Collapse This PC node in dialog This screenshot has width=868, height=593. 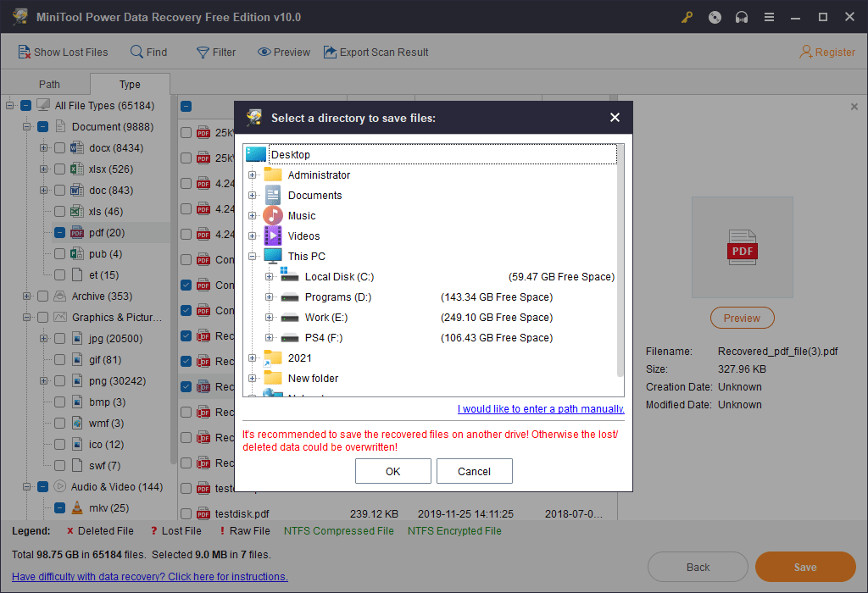pos(252,256)
